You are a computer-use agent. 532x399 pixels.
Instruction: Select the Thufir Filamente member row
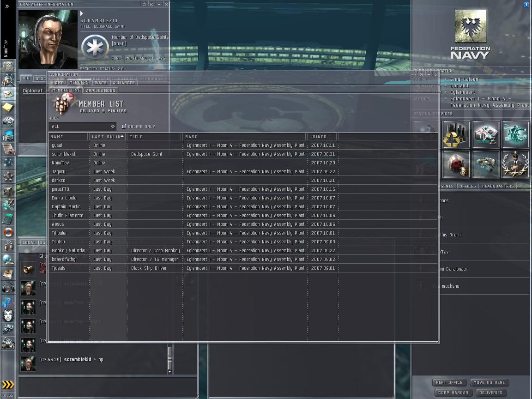[x=243, y=216]
